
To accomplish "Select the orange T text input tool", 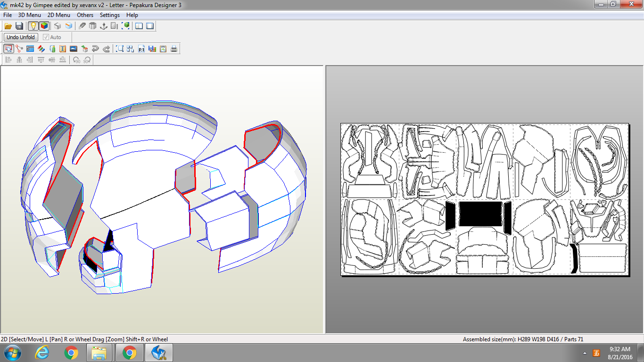I will click(63, 49).
